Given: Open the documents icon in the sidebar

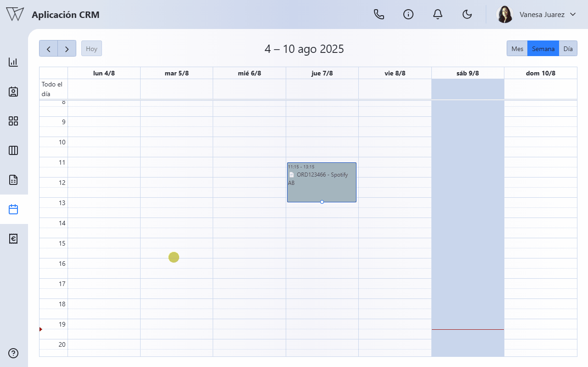Looking at the screenshot, I should pyautogui.click(x=13, y=180).
